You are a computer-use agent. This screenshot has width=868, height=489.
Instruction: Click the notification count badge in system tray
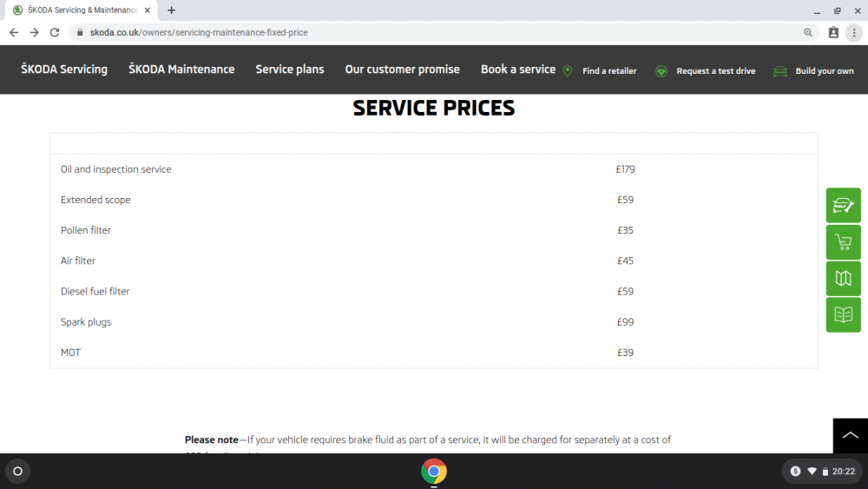coord(795,472)
